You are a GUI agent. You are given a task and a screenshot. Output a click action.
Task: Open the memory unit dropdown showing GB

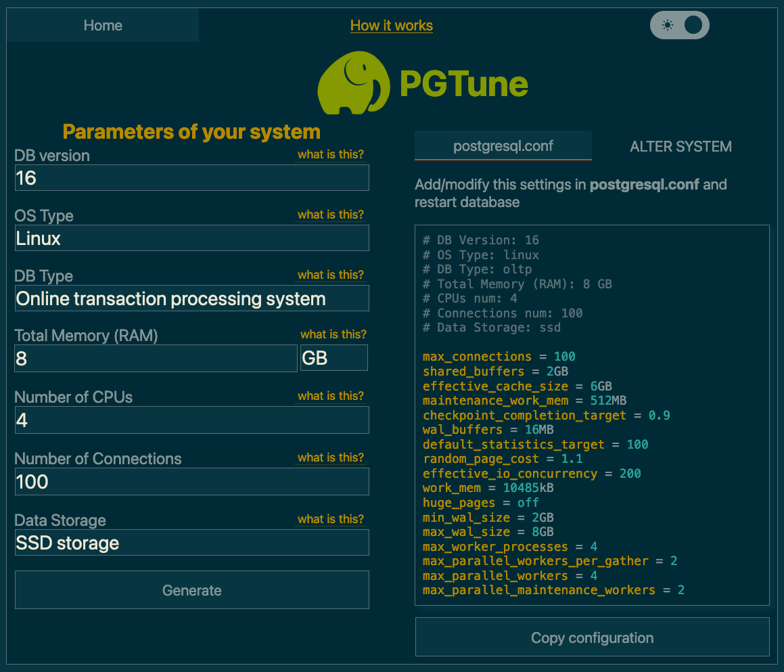point(333,358)
